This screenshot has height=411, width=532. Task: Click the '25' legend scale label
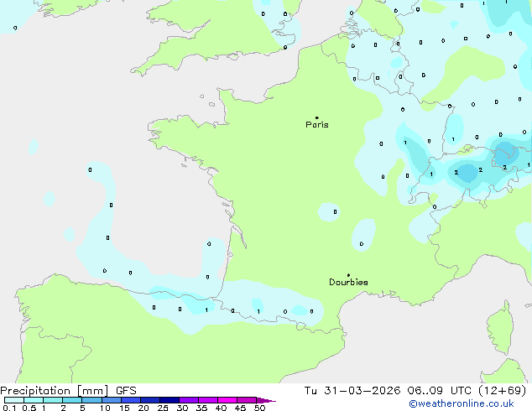[163, 408]
